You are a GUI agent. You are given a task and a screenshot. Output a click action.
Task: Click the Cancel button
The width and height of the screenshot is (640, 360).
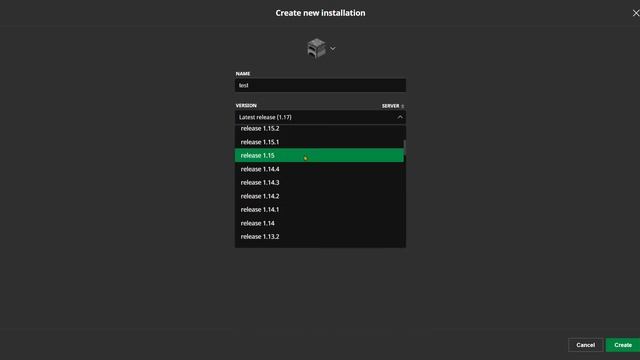(585, 345)
